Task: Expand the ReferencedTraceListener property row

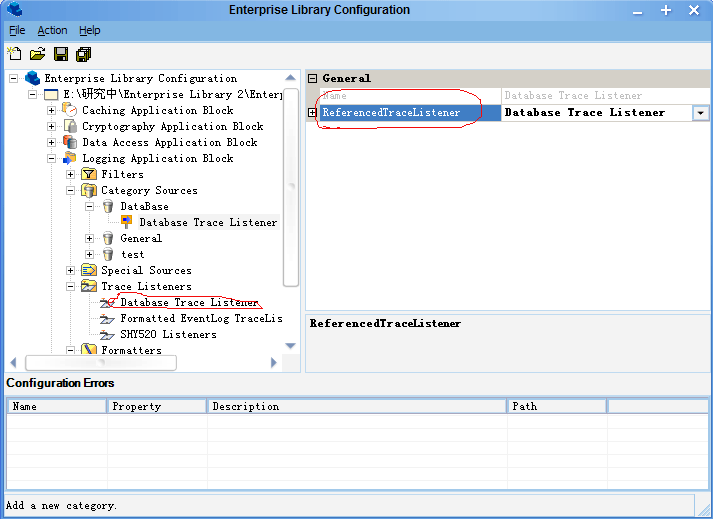Action: (x=312, y=112)
